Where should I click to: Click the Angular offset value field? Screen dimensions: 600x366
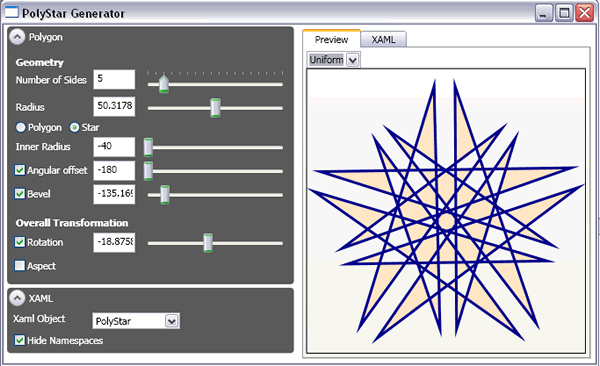(114, 170)
